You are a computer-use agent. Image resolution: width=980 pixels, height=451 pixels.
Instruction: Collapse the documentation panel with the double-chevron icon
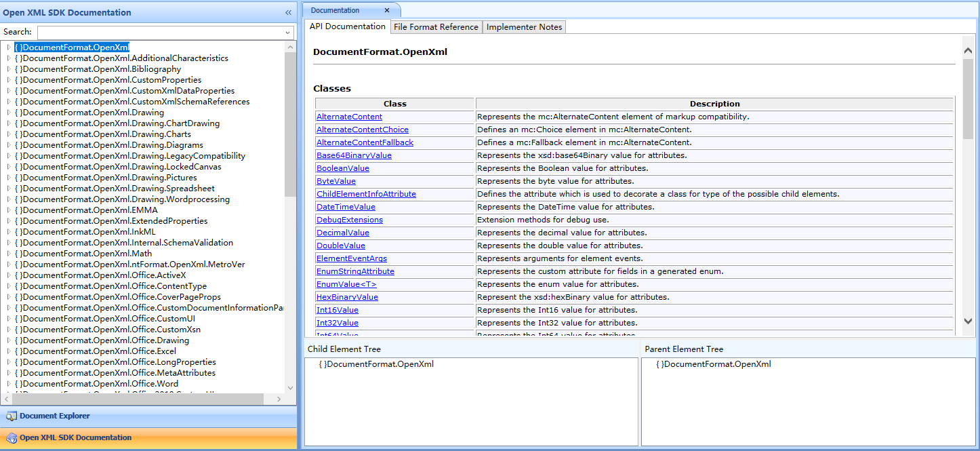pyautogui.click(x=288, y=12)
